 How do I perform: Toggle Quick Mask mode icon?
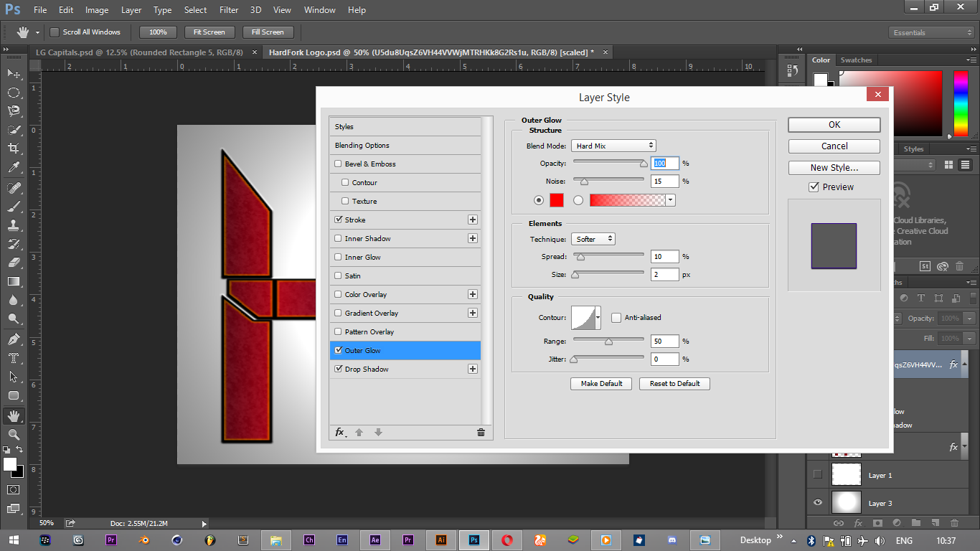point(14,490)
